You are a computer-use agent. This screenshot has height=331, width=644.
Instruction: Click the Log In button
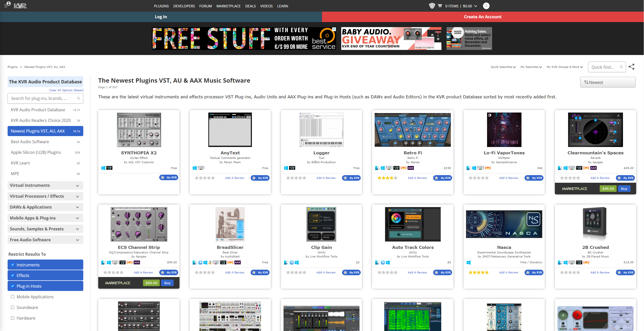tap(161, 17)
